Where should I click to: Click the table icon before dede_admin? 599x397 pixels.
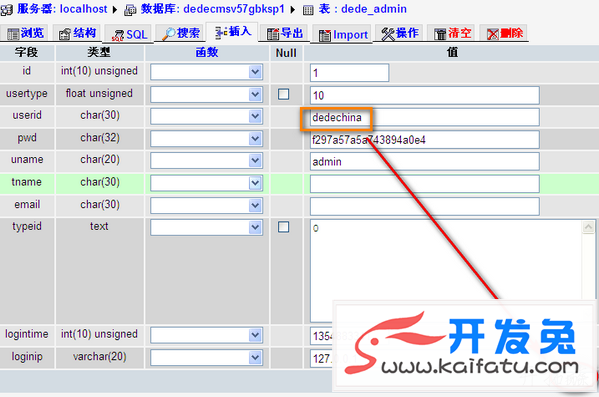[x=308, y=10]
